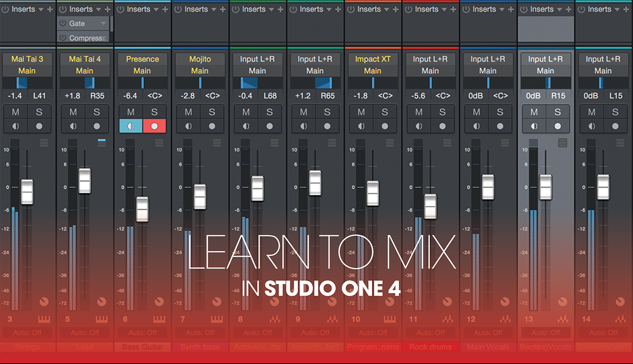Solo the Mojito synth bass channel

(212, 112)
